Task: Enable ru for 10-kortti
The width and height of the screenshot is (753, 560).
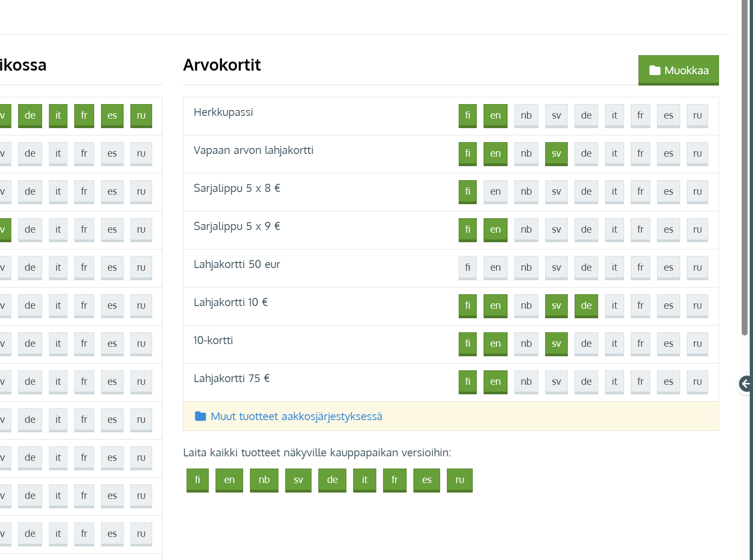Action: (697, 344)
